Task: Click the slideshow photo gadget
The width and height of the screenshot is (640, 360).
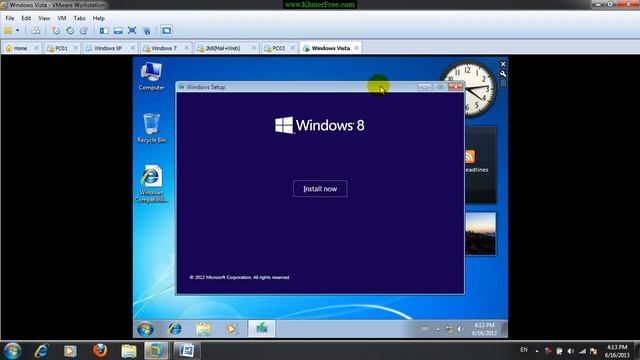Action: coord(480,234)
